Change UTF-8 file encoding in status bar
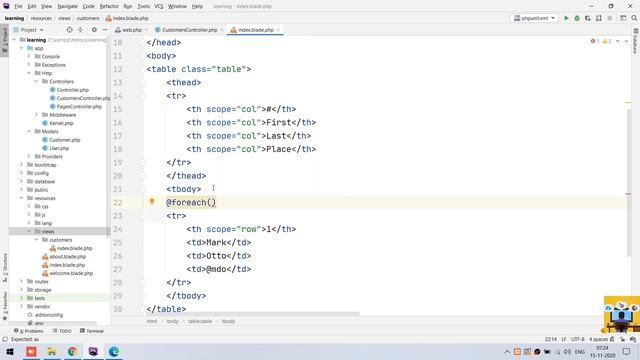This screenshot has height=360, width=640. pyautogui.click(x=578, y=339)
